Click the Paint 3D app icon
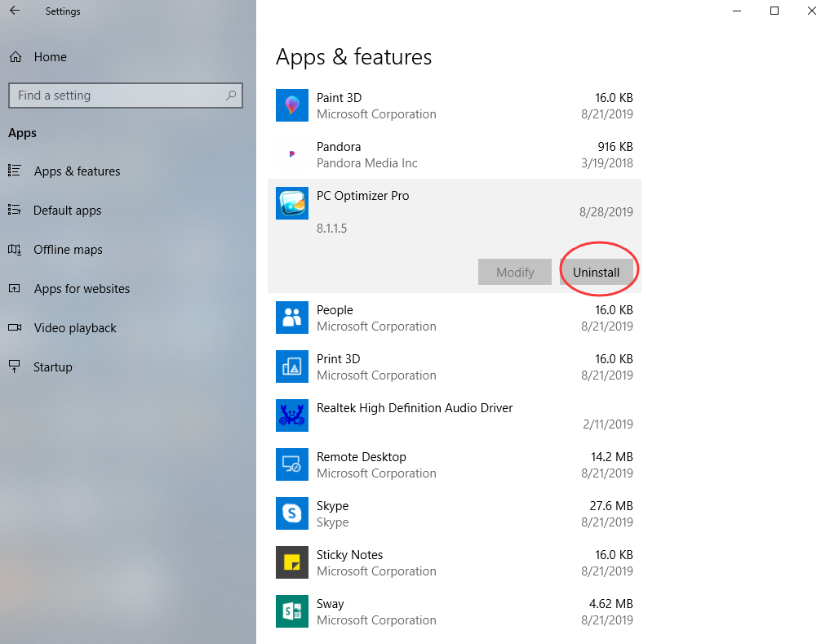 [x=292, y=105]
